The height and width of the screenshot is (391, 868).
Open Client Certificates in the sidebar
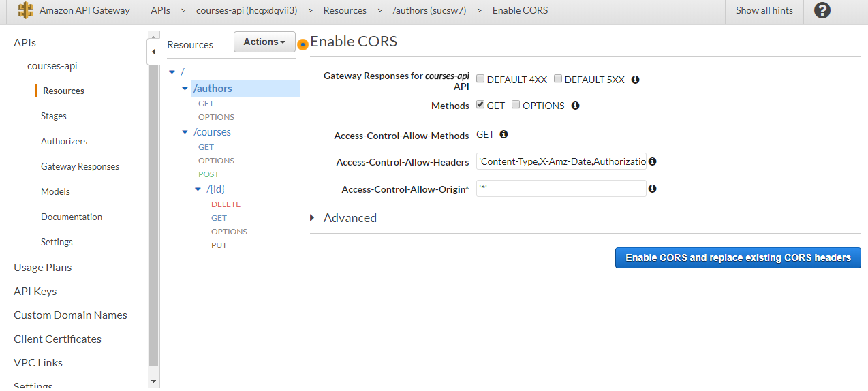pyautogui.click(x=57, y=339)
